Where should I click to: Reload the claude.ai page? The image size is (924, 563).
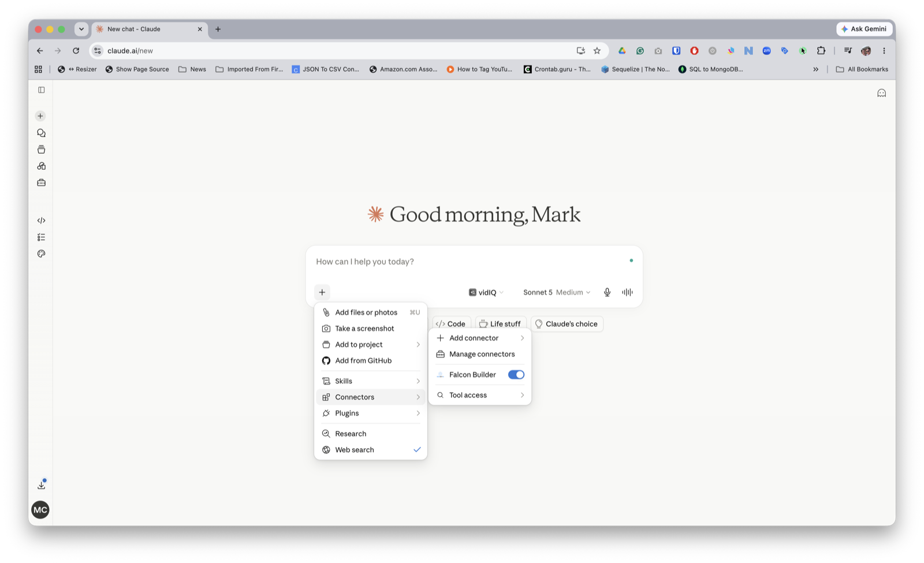coord(76,51)
